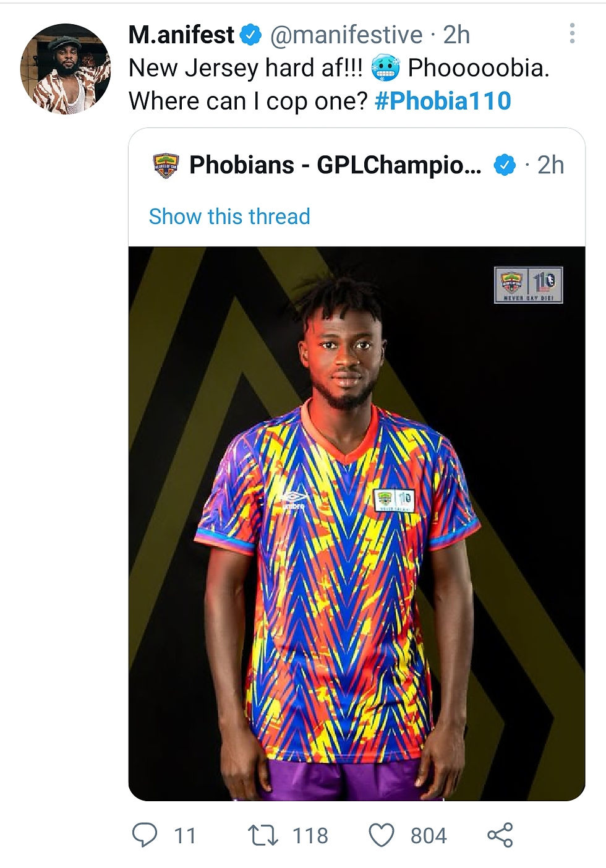Click Phobians verified badge icon

505,165
